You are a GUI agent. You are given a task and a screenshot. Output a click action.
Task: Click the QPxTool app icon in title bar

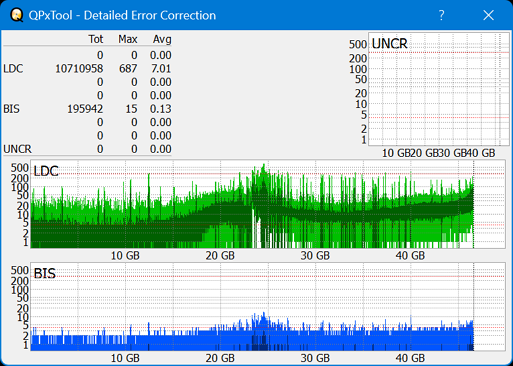16,15
